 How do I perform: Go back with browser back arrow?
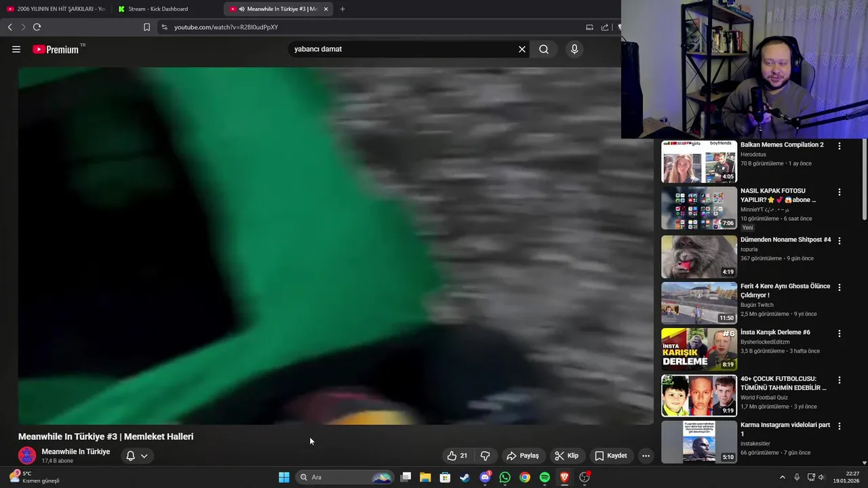coord(10,27)
